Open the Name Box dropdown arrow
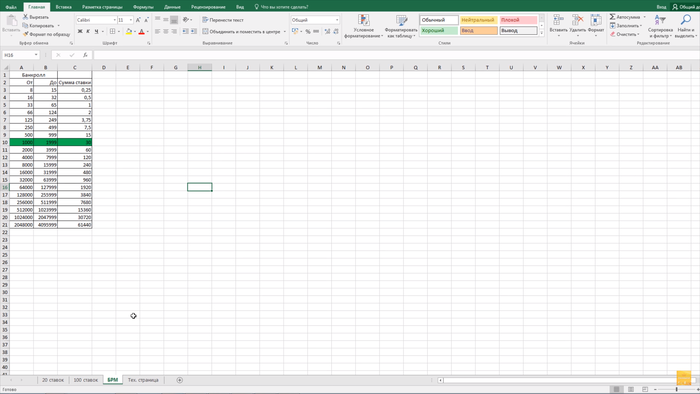The image size is (700, 394). 36,55
